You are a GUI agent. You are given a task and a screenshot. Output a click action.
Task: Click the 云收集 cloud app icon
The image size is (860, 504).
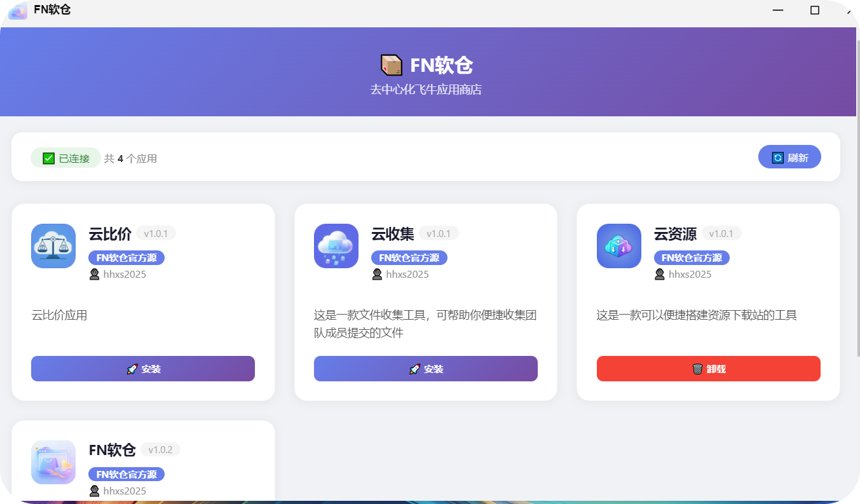coord(336,246)
